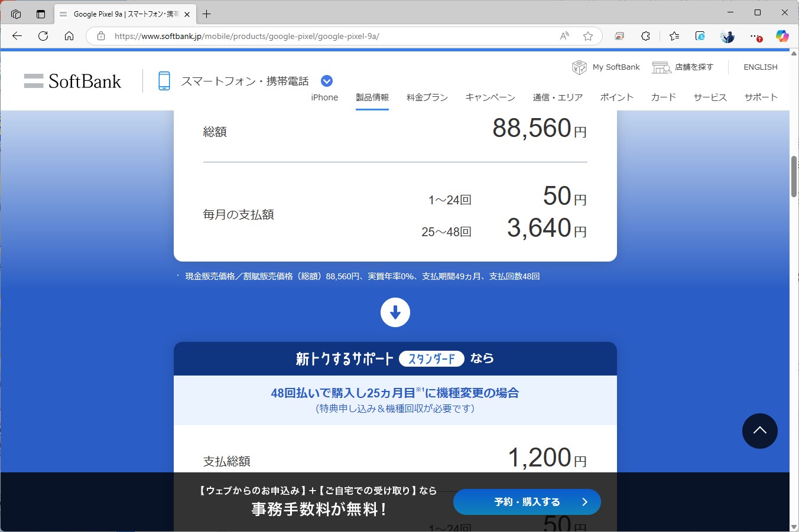Click the SoftBank logo
Image resolution: width=799 pixels, height=532 pixels.
click(73, 81)
